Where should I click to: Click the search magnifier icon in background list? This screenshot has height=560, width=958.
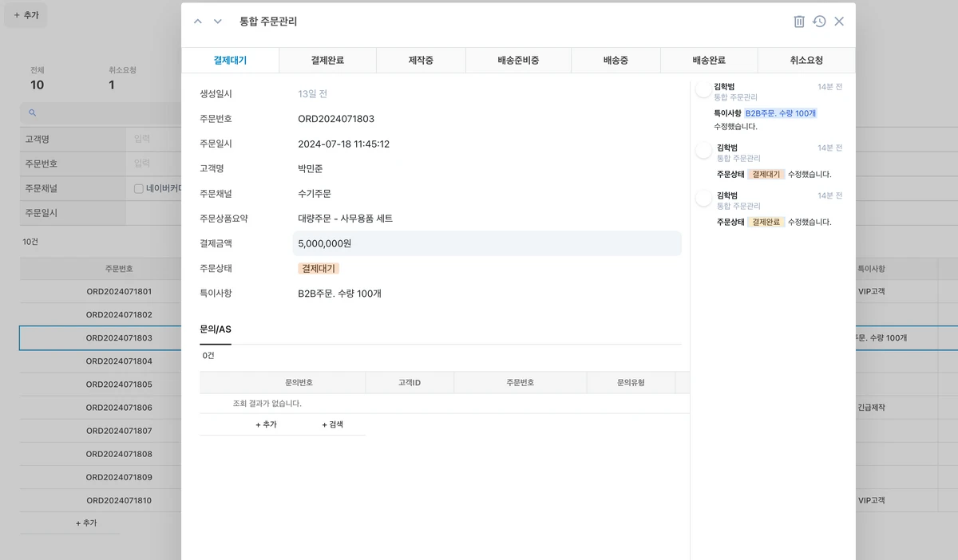33,113
